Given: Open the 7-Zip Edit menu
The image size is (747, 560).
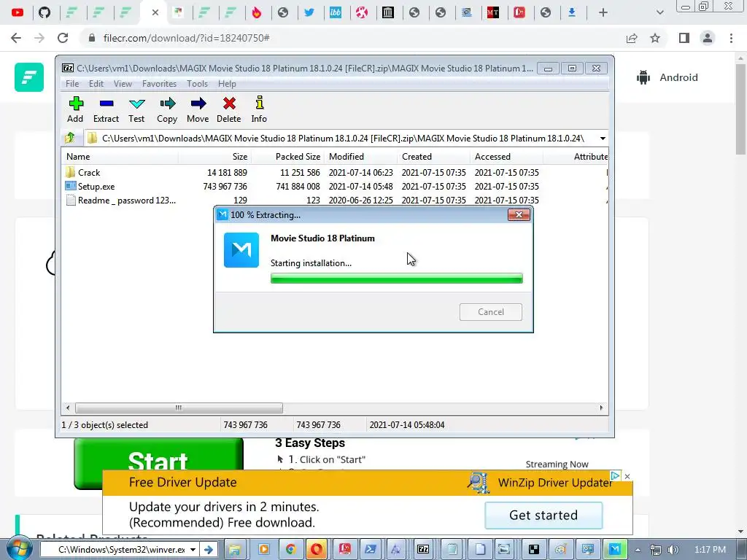Looking at the screenshot, I should tap(96, 84).
